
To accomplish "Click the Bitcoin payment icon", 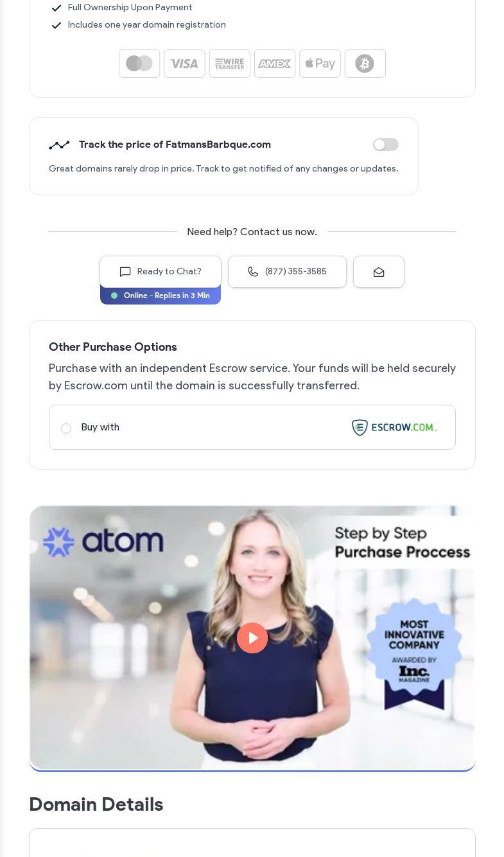I will 365,64.
